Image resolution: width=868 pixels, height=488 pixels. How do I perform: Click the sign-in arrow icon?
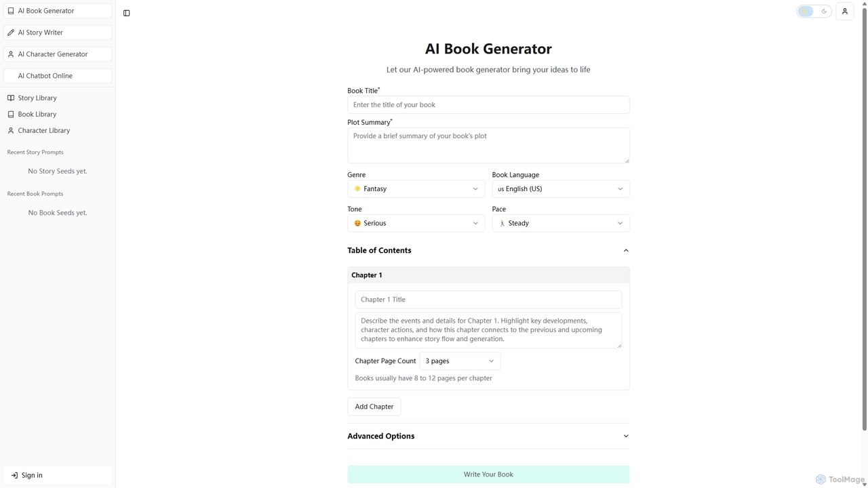pos(14,475)
